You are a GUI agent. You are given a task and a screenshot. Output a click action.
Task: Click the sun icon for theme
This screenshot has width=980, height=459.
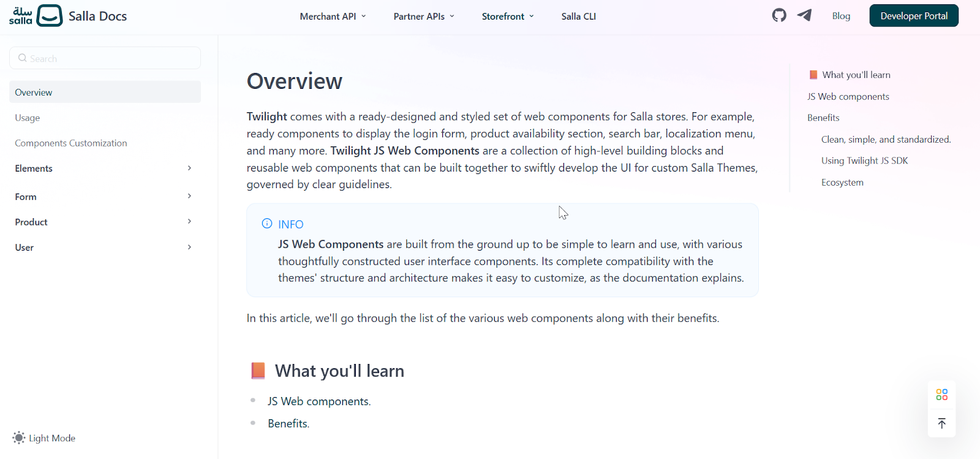click(19, 438)
